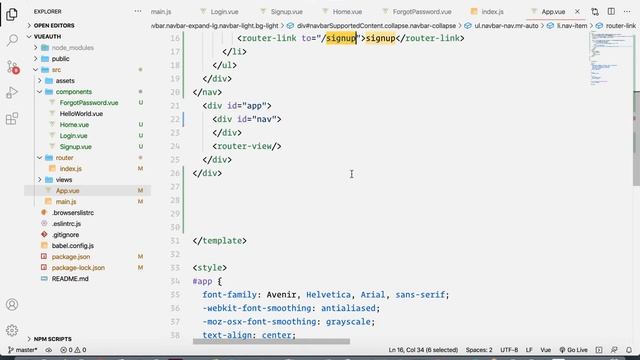Open the Accounts icon in activity bar

(x=12, y=304)
